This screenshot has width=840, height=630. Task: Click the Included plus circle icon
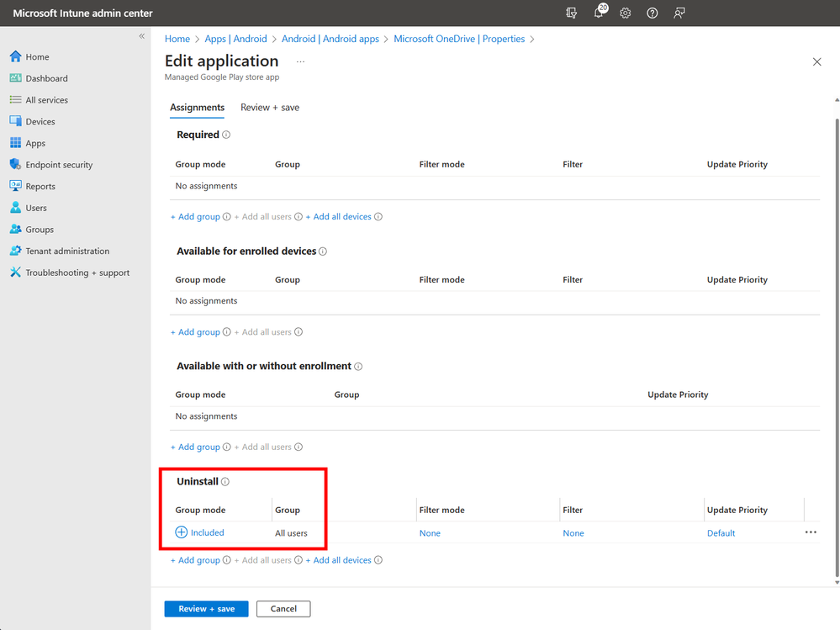[182, 532]
